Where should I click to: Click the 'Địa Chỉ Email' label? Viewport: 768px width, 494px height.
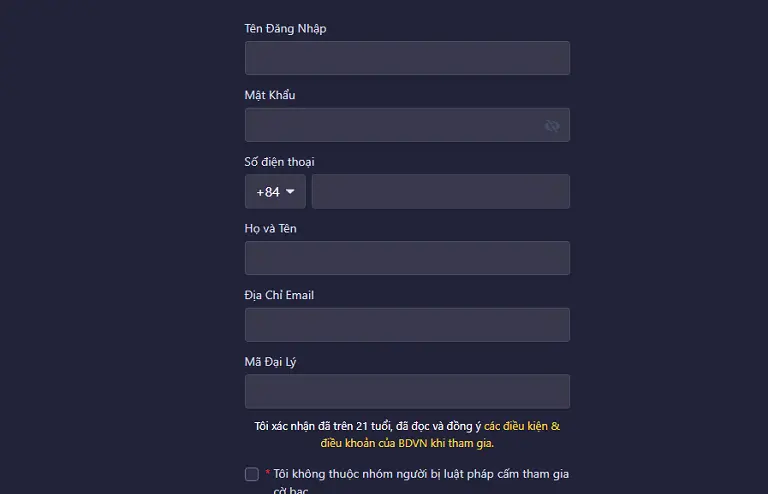279,295
